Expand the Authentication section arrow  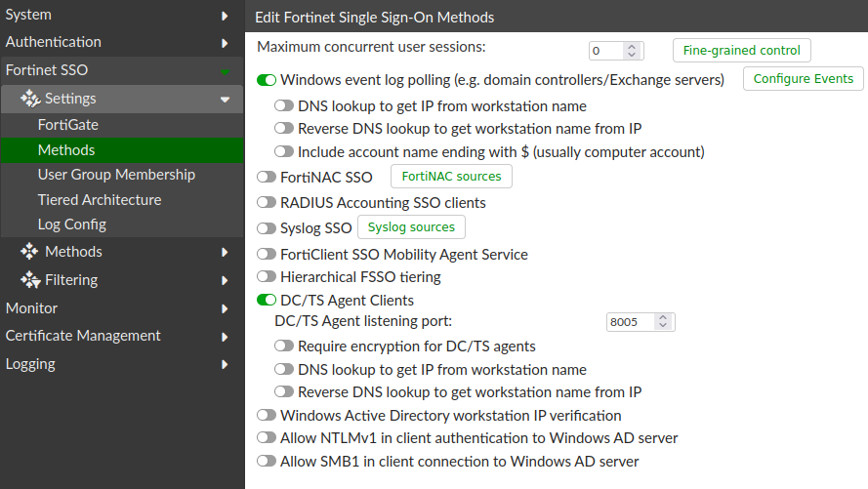pos(225,43)
